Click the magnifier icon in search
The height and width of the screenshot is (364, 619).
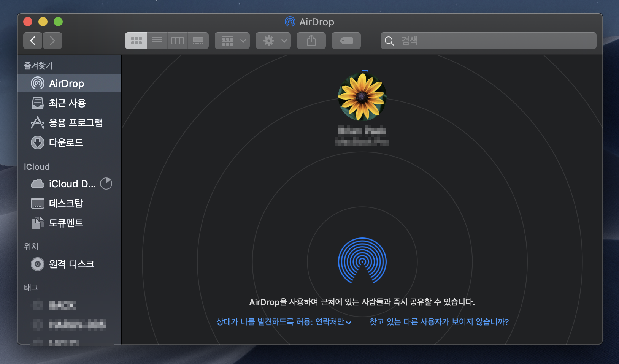point(389,41)
